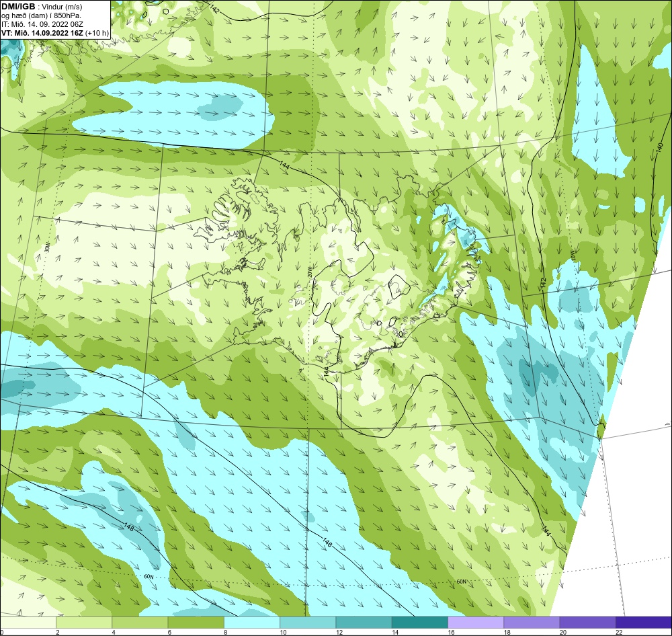Click the "20W" longitude label
672x636 pixels.
(x=310, y=272)
